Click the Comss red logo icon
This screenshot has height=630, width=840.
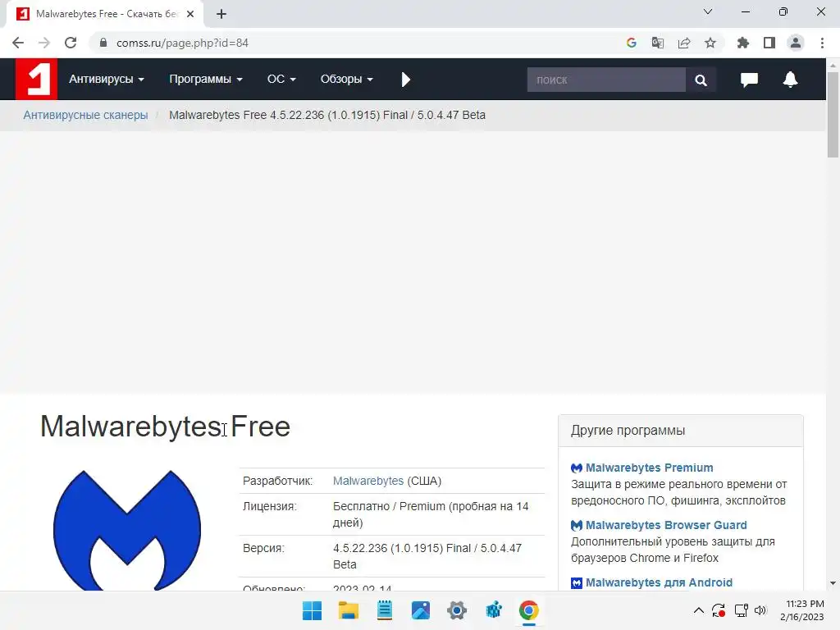pos(36,80)
